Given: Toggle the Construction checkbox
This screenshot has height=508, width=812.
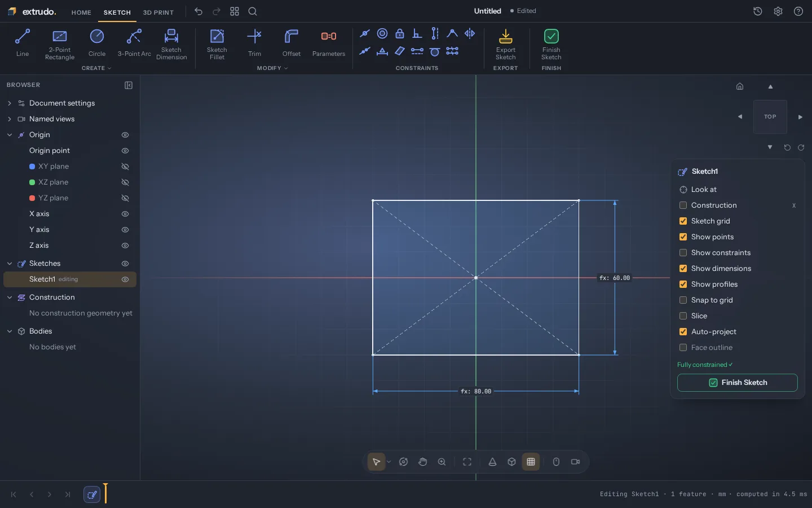Looking at the screenshot, I should click(683, 205).
